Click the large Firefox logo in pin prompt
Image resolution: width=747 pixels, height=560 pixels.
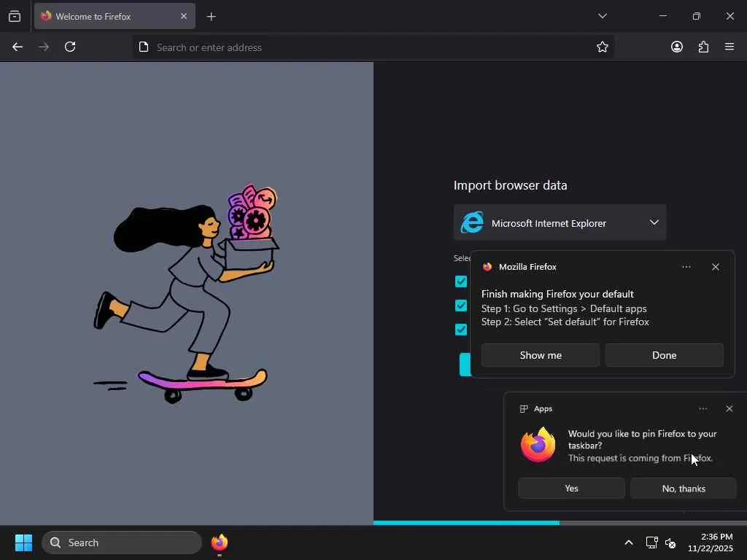click(x=538, y=445)
